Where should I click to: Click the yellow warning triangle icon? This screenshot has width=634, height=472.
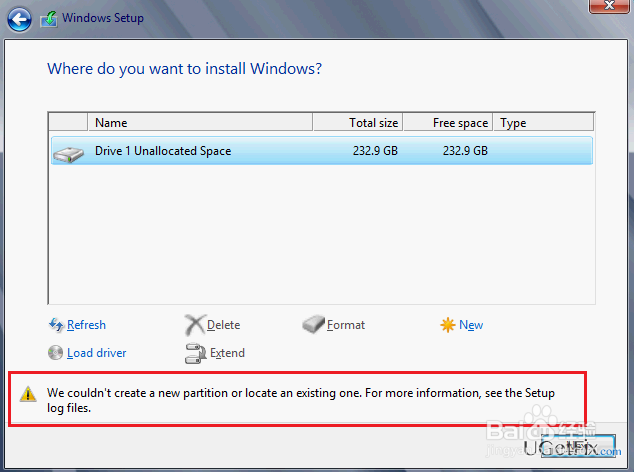[x=28, y=394]
